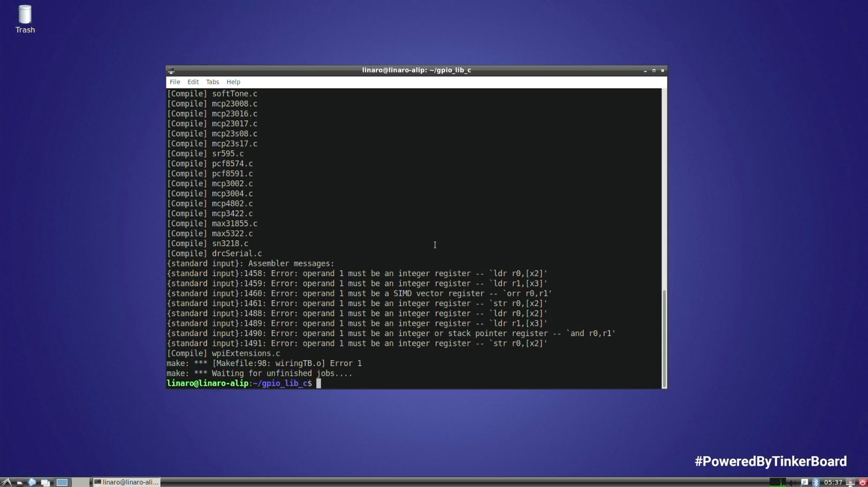Click the terminal vertical scrollbar thumb
This screenshot has width=868, height=487.
(664, 337)
